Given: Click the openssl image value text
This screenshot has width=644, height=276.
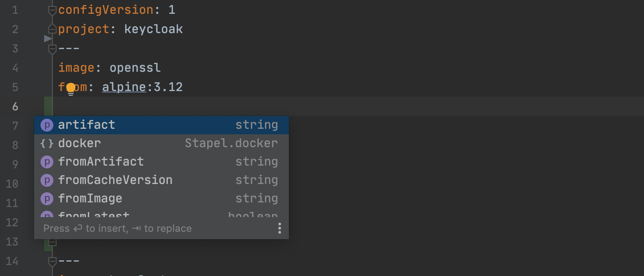Looking at the screenshot, I should pyautogui.click(x=135, y=68).
